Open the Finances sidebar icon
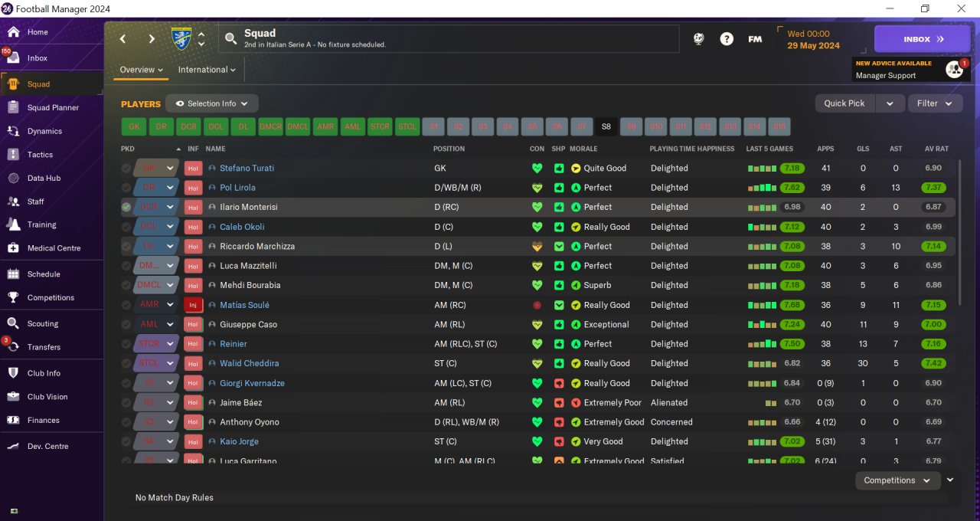Viewport: 980px width, 521px height. [x=13, y=420]
